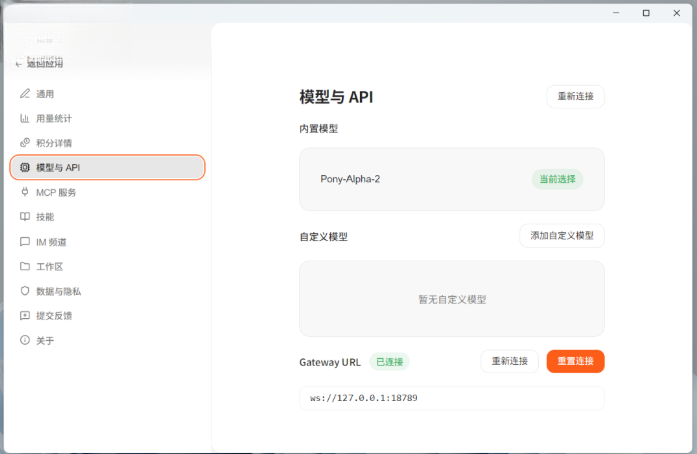Screen dimensions: 697x454
Task: Click the green 已连接 status badge
Action: point(389,362)
